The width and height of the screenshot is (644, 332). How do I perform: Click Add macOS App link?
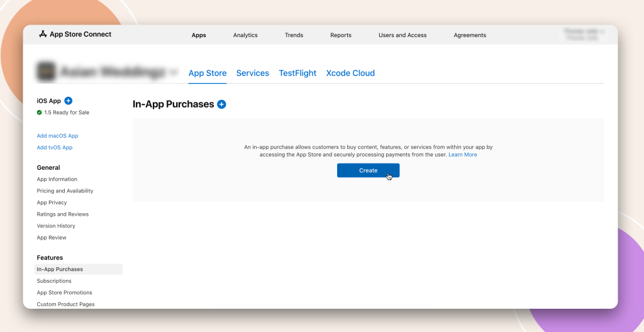tap(57, 136)
